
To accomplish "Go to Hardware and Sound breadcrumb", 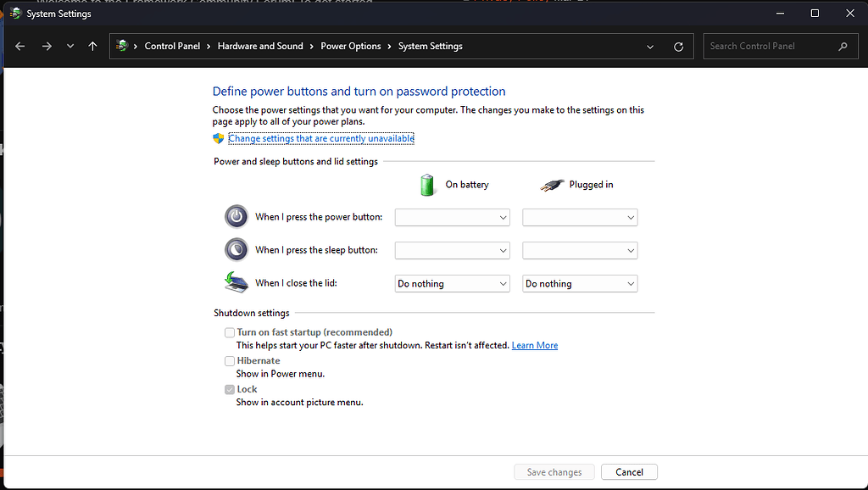I will click(260, 46).
